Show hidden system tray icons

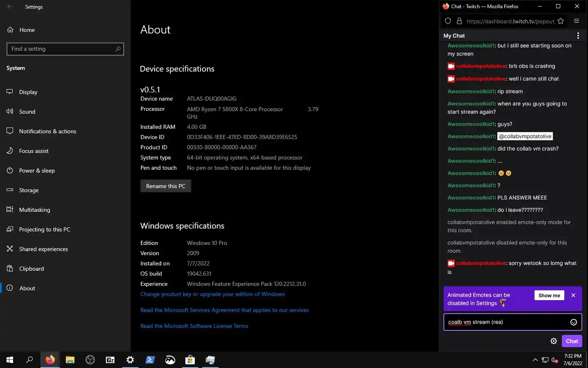click(x=535, y=360)
